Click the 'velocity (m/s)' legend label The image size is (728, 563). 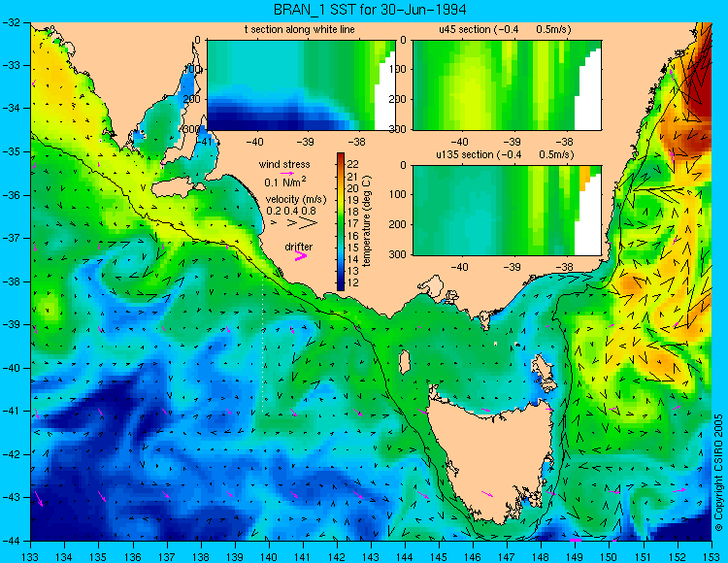pos(296,200)
